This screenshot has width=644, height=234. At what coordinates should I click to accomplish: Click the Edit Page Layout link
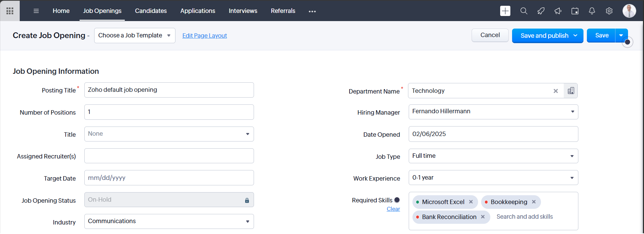204,36
